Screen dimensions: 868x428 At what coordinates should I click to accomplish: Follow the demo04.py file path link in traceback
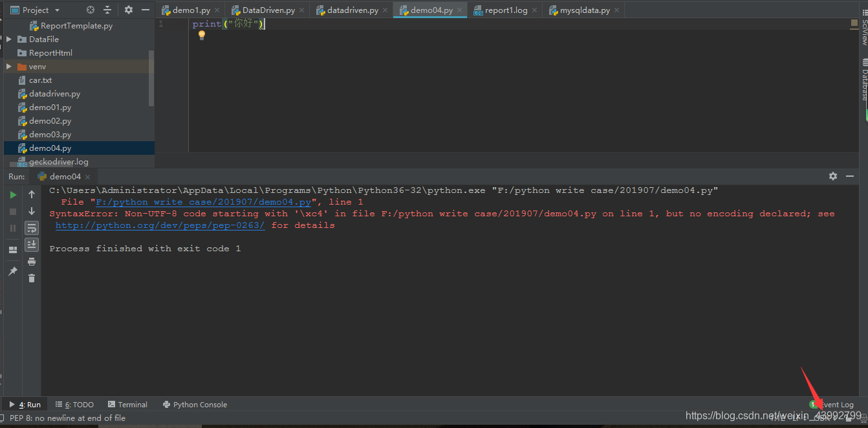203,202
